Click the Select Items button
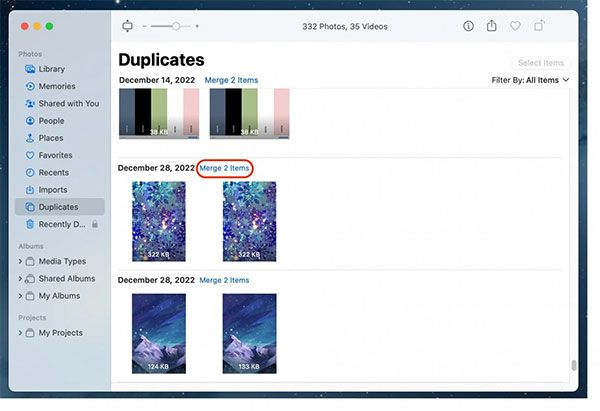600x411 pixels. coord(541,63)
